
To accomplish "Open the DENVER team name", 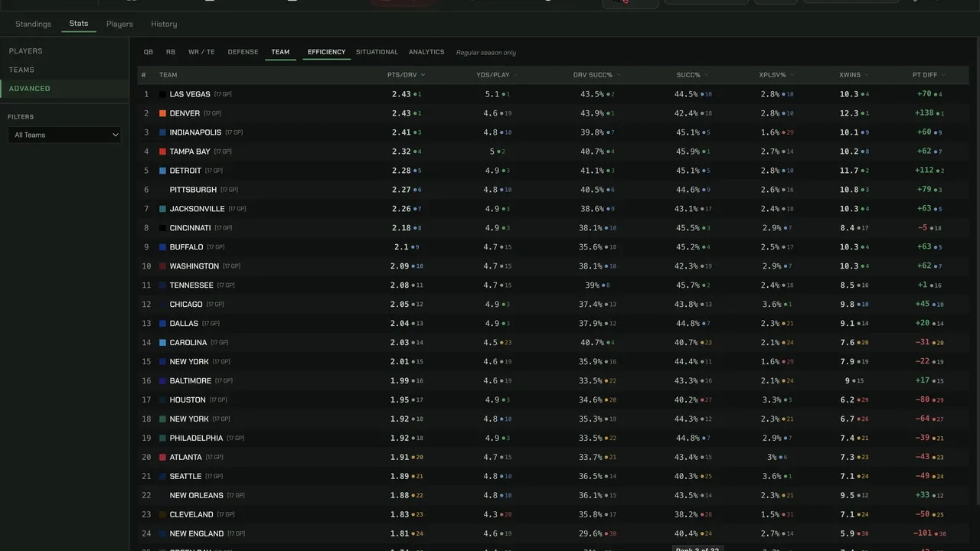I will pos(185,113).
